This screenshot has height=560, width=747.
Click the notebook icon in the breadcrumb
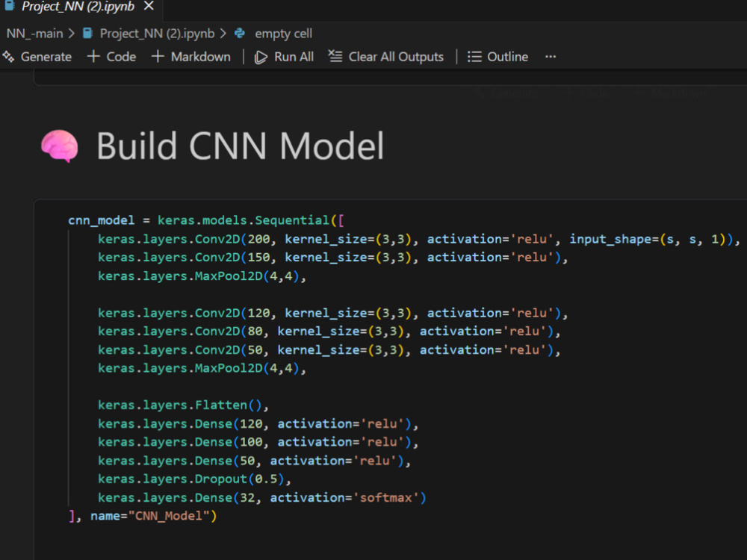(87, 34)
